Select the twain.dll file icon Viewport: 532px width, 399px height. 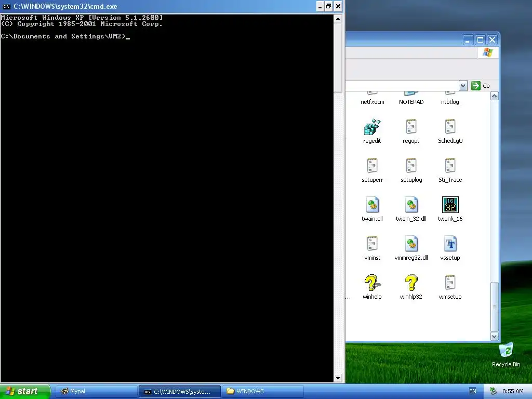(372, 205)
